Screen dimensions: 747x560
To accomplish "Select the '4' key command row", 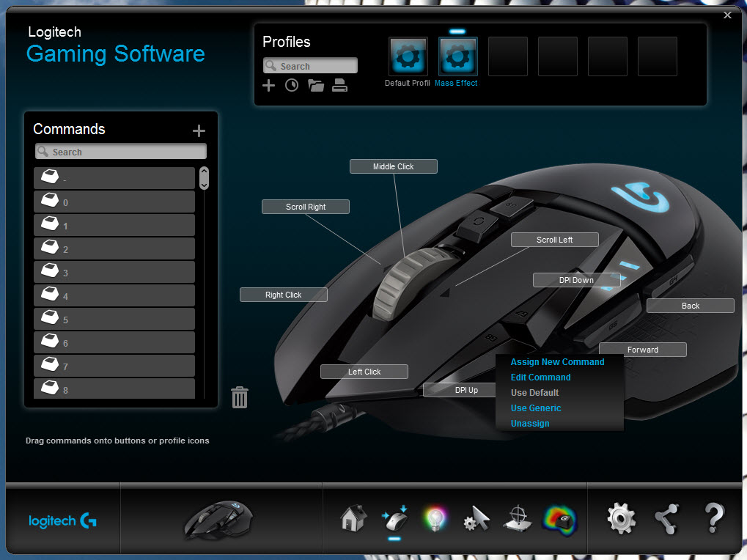I will (114, 295).
